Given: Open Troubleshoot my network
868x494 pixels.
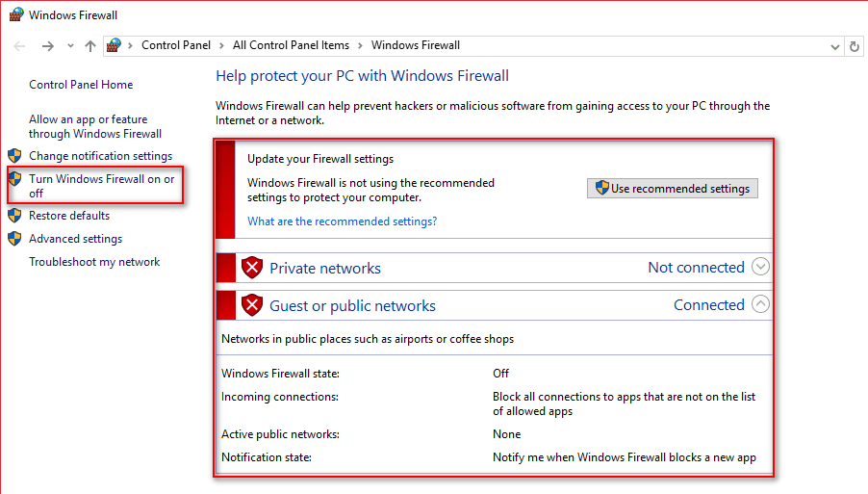Looking at the screenshot, I should (94, 262).
